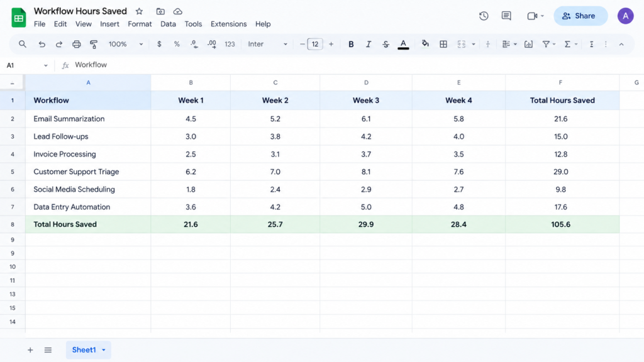Open the fill color bucket
The height and width of the screenshot is (362, 644).
[426, 43]
